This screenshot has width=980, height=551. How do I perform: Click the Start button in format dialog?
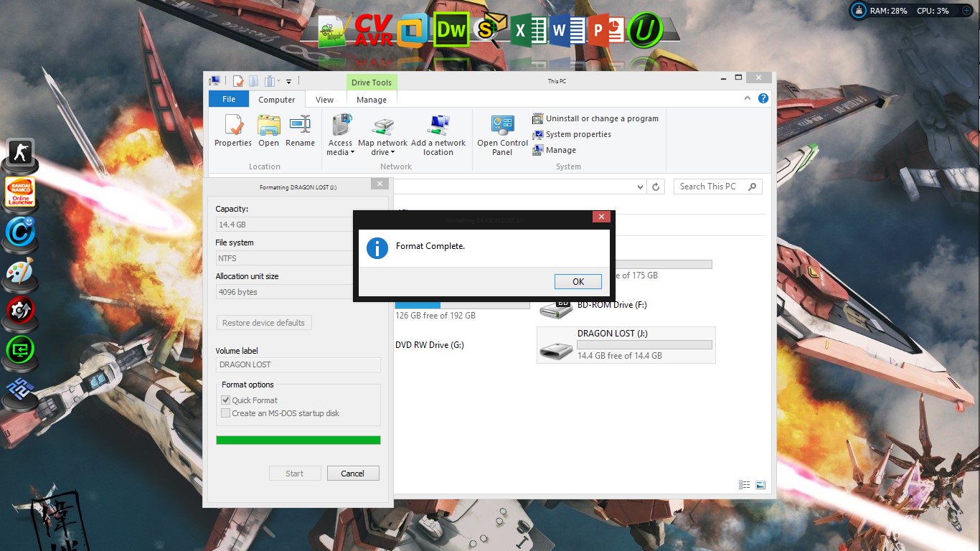coord(295,474)
